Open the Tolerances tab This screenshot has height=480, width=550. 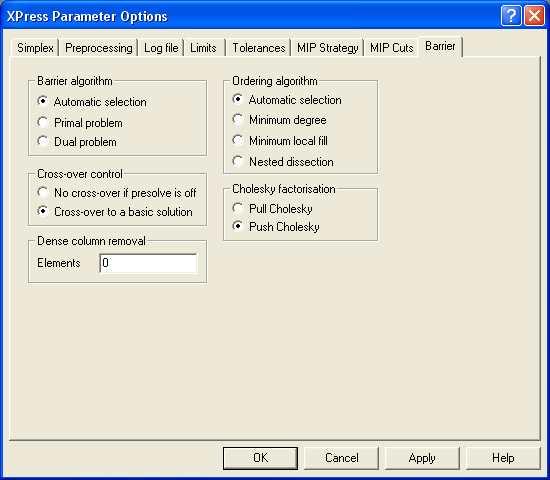pos(259,48)
